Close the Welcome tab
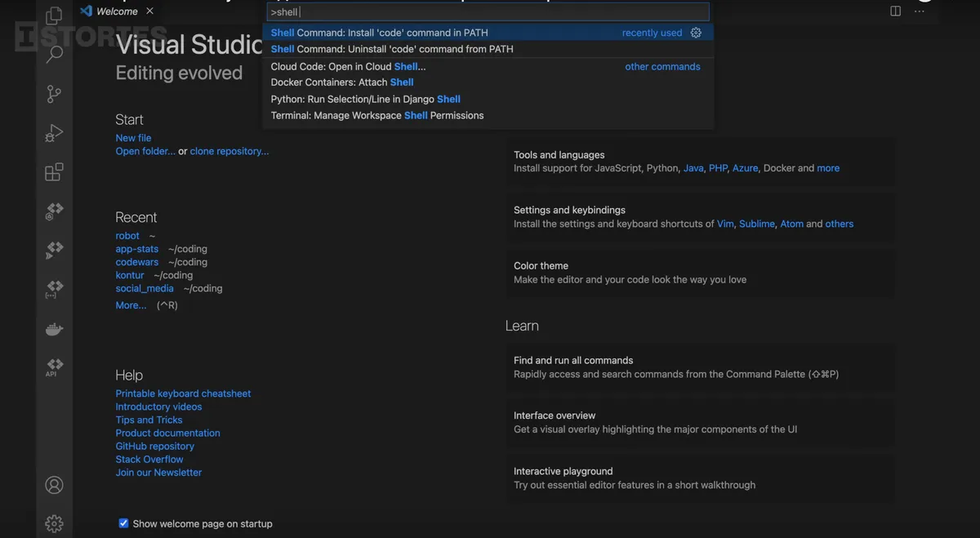 pos(149,11)
